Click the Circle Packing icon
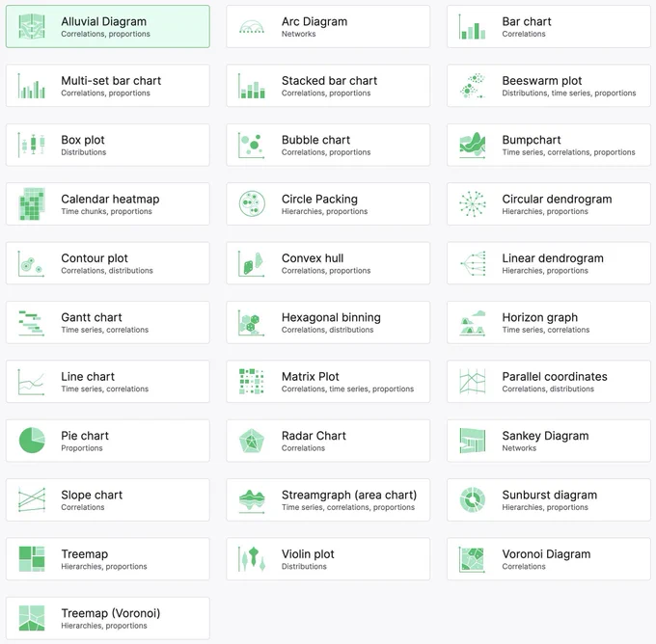The height and width of the screenshot is (644, 656). [x=252, y=204]
